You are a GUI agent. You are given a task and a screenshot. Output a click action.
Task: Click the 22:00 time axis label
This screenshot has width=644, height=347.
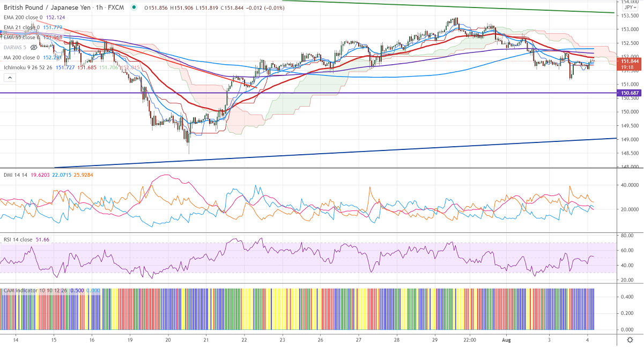[x=470, y=340]
